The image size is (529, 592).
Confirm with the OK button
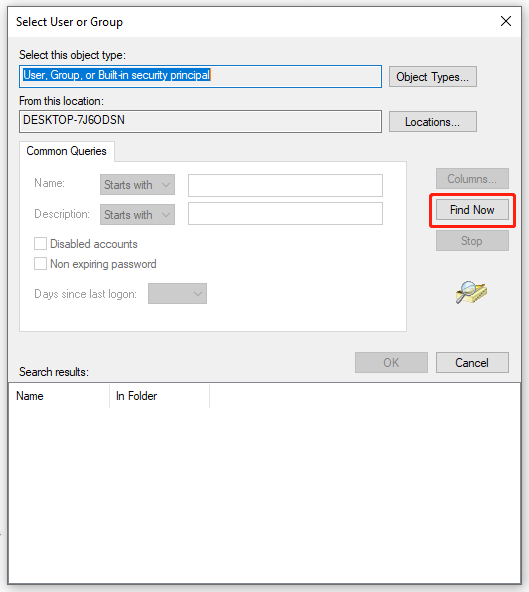[x=391, y=362]
